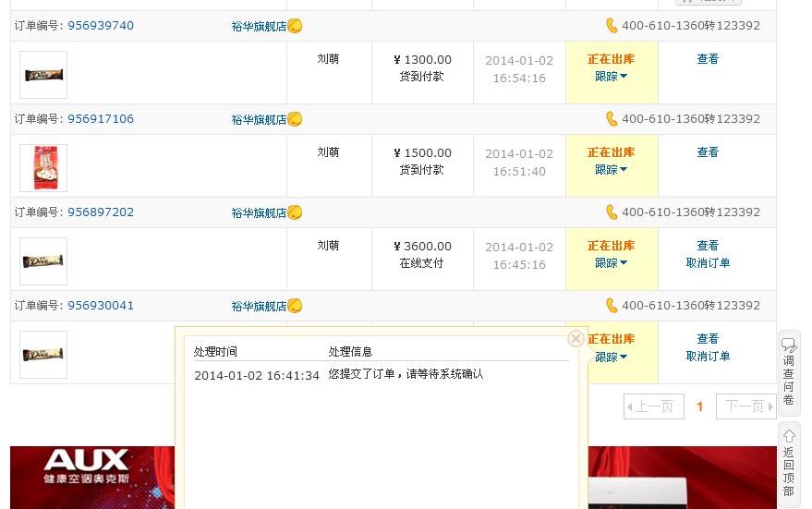Go to previous page 上一页

[654, 406]
